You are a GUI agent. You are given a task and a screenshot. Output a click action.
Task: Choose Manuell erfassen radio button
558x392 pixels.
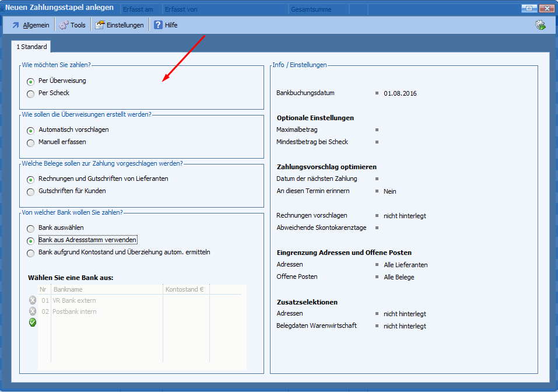31,142
